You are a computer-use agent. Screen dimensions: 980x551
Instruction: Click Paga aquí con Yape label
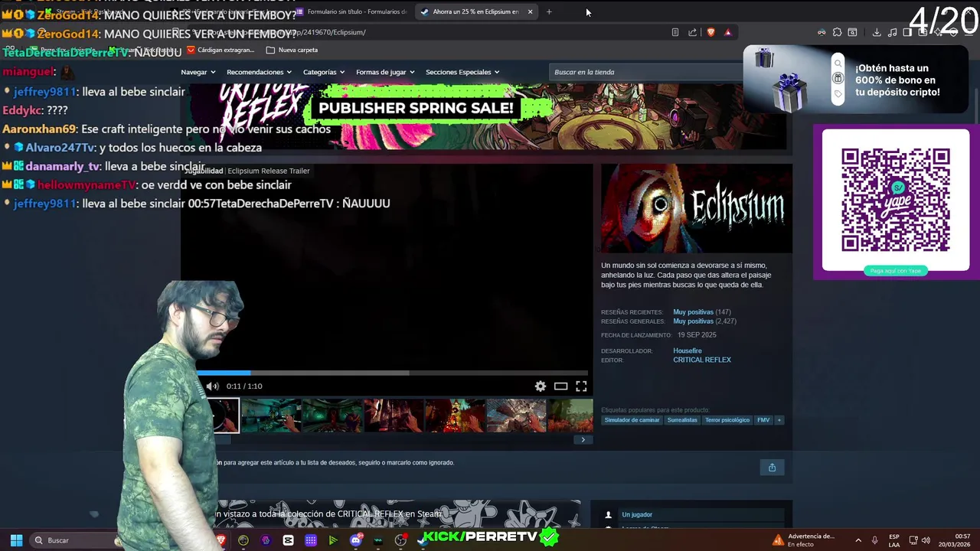896,271
